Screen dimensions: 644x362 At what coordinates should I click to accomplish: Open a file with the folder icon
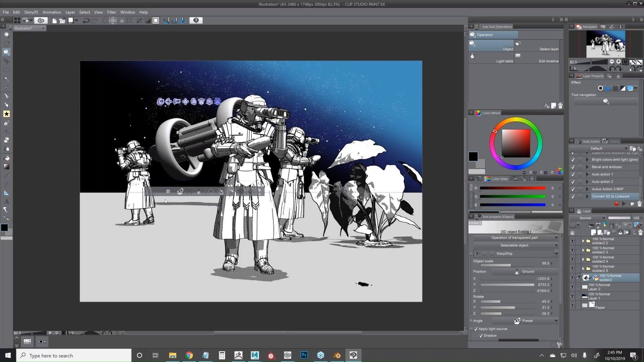[x=62, y=20]
